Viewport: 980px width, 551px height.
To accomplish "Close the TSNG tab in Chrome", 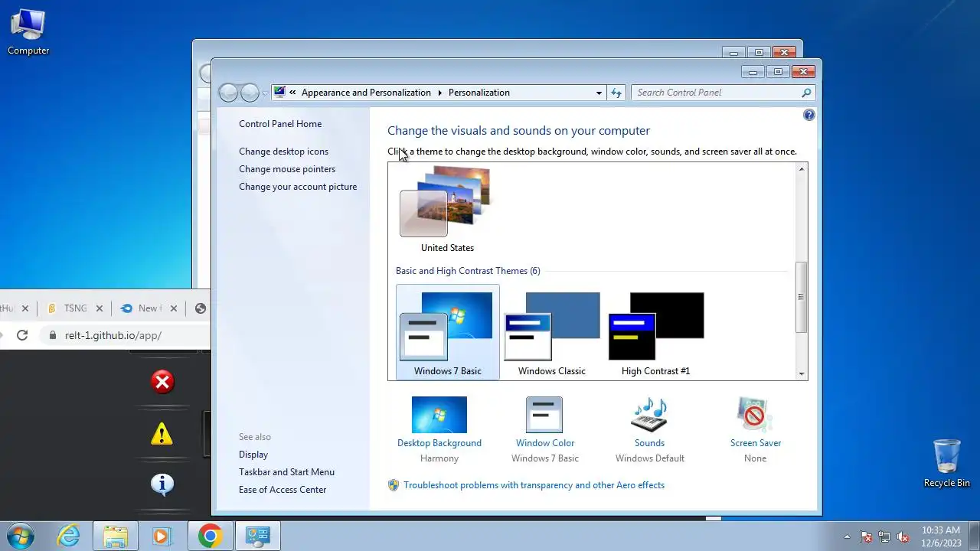I will (99, 308).
